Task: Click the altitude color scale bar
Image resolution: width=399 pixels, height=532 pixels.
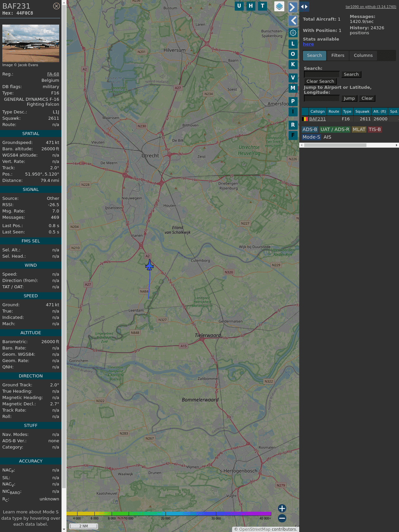Action: pos(169,514)
